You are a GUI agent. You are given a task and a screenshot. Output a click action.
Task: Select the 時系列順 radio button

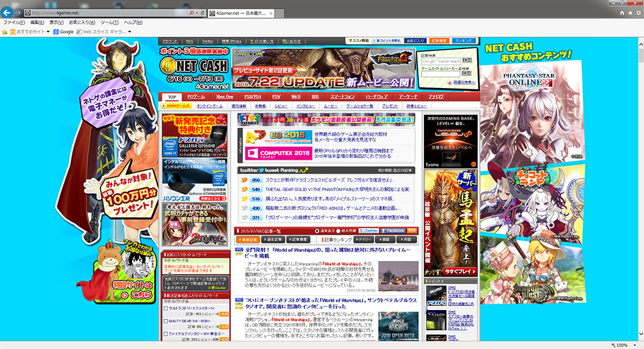click(338, 231)
